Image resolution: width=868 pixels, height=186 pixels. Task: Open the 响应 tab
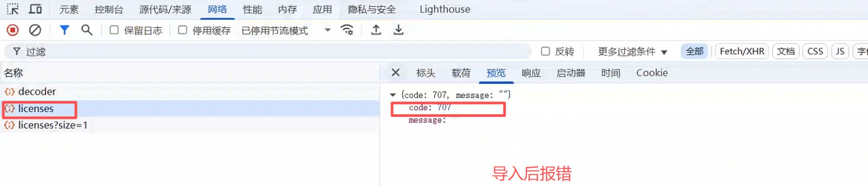pos(531,73)
